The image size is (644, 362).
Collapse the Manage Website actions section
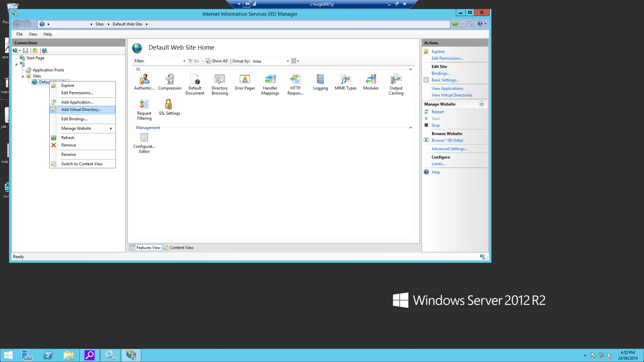point(481,104)
